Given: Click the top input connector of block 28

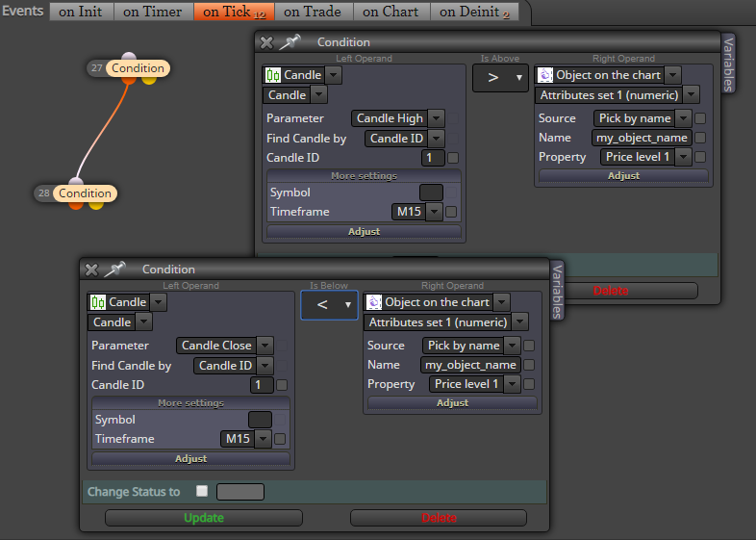Looking at the screenshot, I should pyautogui.click(x=76, y=181).
